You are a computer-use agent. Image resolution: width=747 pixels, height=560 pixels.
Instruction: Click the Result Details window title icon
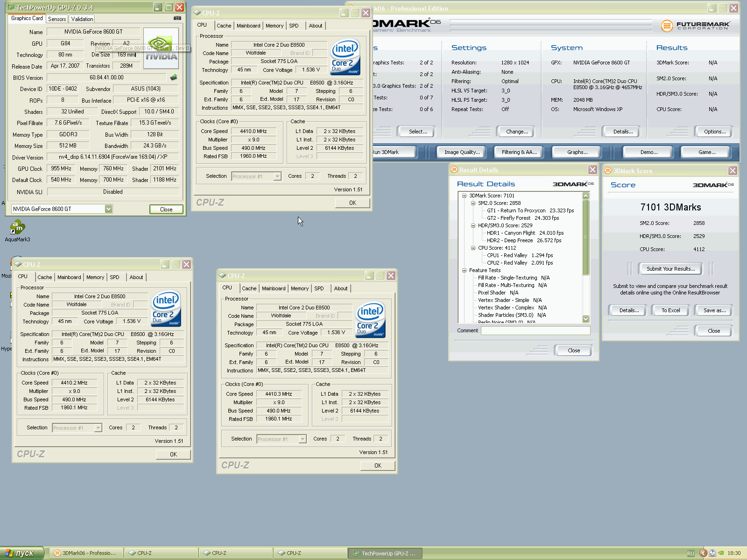coord(454,170)
